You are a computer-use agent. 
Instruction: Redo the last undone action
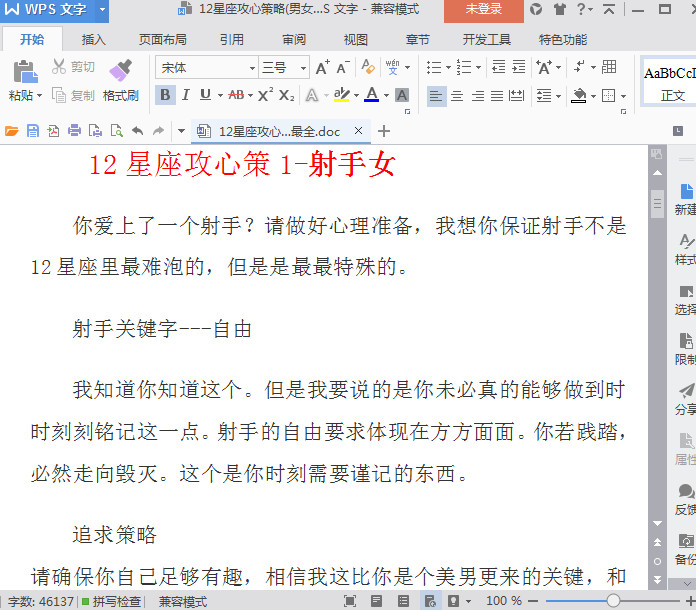(158, 131)
